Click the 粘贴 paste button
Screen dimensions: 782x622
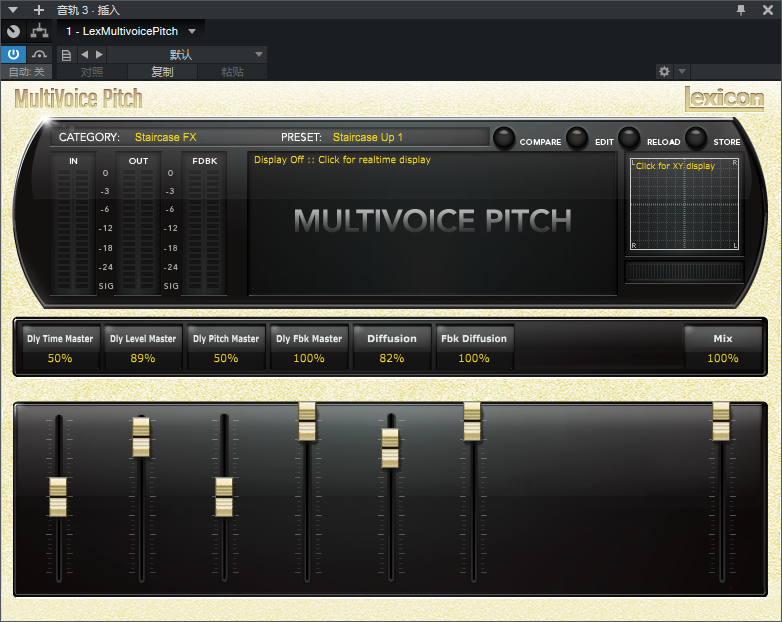(x=232, y=72)
